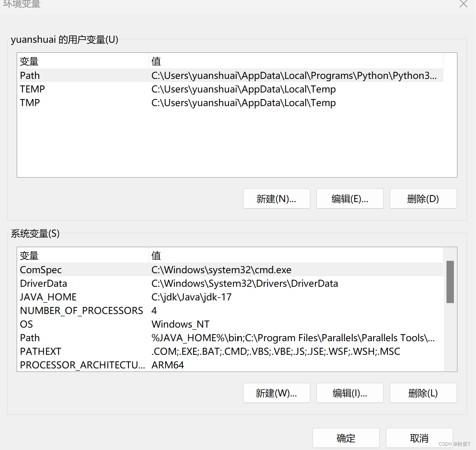
Task: Click New(W) button for system variables
Action: click(x=276, y=393)
